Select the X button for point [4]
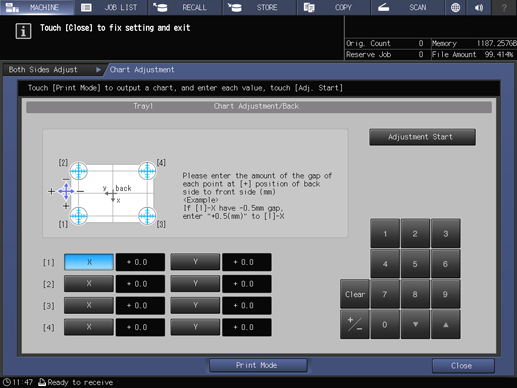This screenshot has width=517, height=388. pyautogui.click(x=89, y=327)
